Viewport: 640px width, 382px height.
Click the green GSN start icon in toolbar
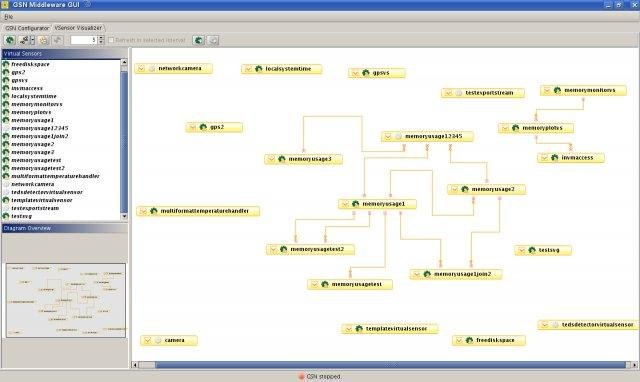pyautogui.click(x=10, y=40)
